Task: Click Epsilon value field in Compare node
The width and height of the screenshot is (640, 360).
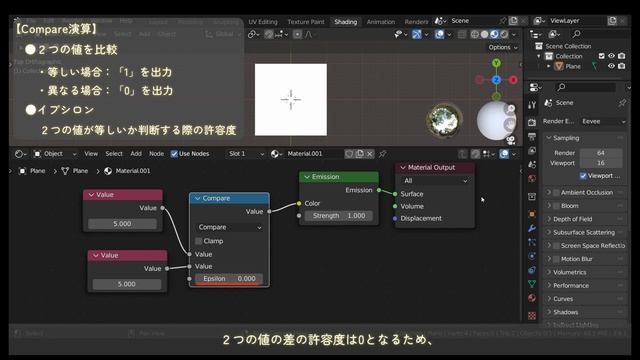Action: click(229, 279)
